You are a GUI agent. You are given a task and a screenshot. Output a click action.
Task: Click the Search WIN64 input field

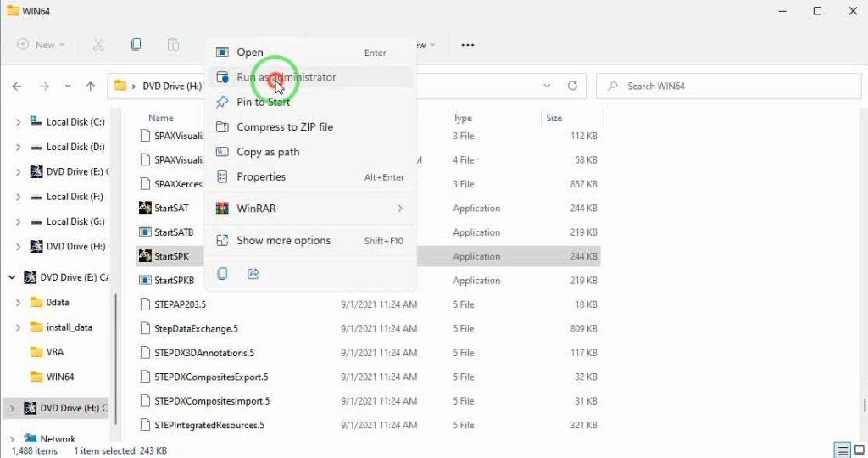pos(729,86)
